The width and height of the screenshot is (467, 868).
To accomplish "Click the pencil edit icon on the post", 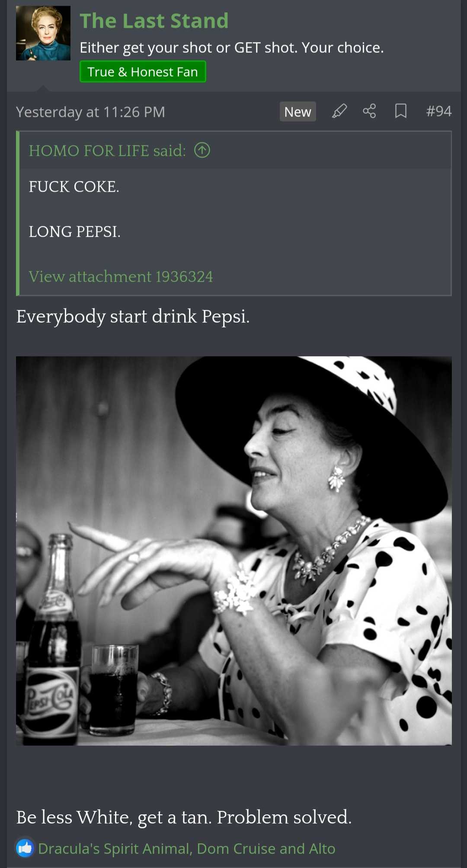I will [339, 111].
